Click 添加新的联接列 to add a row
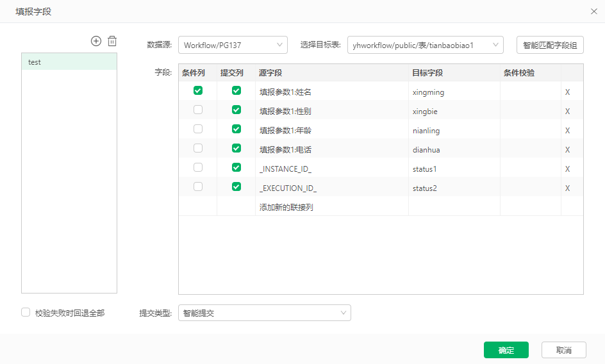 [286, 207]
